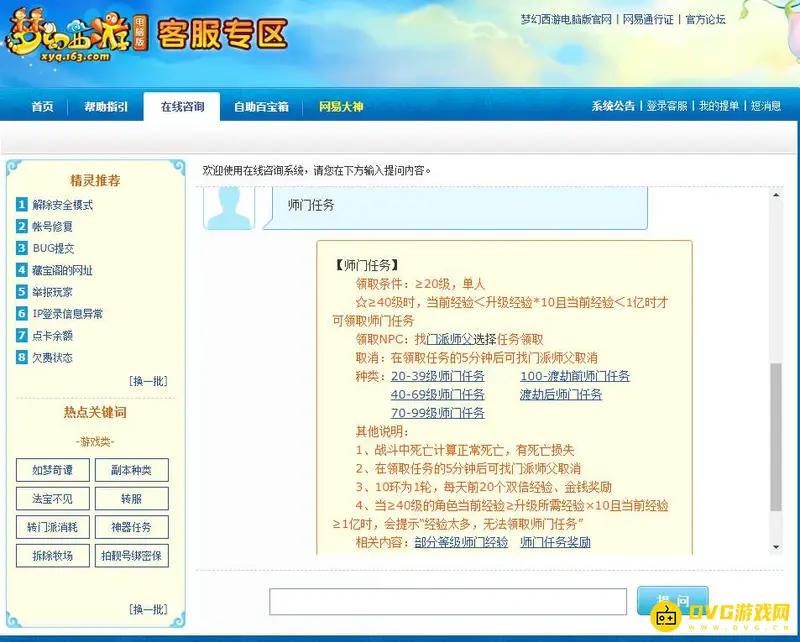Open 40-69级师门任务 link
The image size is (800, 642).
pyautogui.click(x=438, y=394)
